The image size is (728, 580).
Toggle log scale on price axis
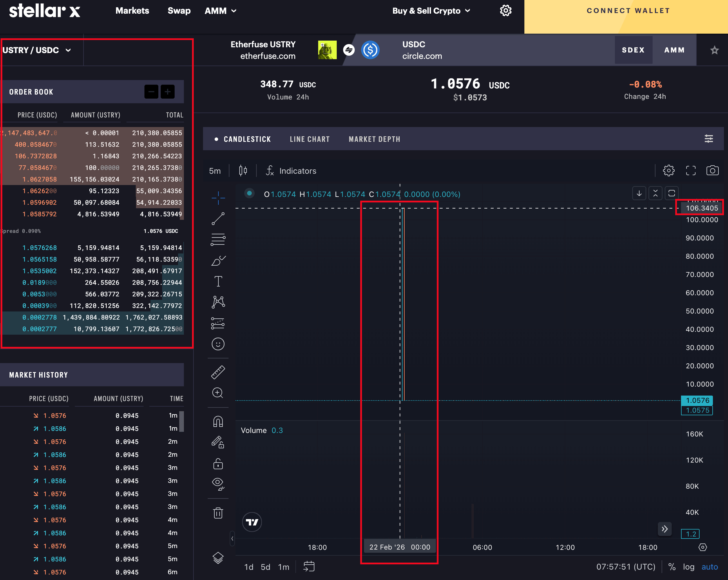pos(689,567)
